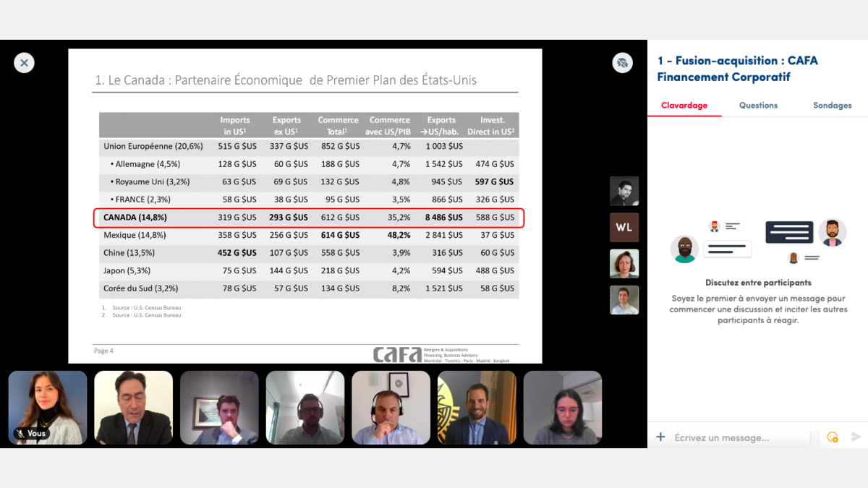Click the chat message input field
This screenshot has width=868, height=488.
(x=738, y=437)
